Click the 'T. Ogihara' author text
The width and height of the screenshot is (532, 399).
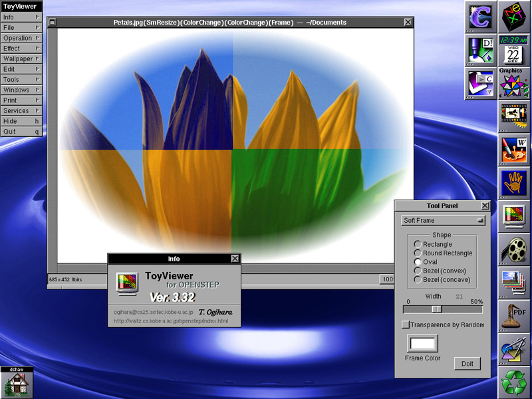215,312
